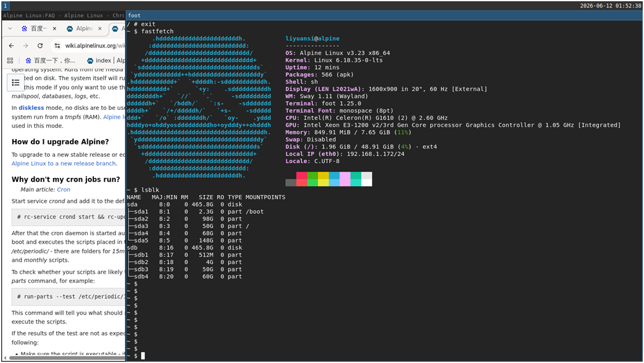The width and height of the screenshot is (644, 363).
Task: Click the '$ lsblk' command line
Action: [143, 190]
